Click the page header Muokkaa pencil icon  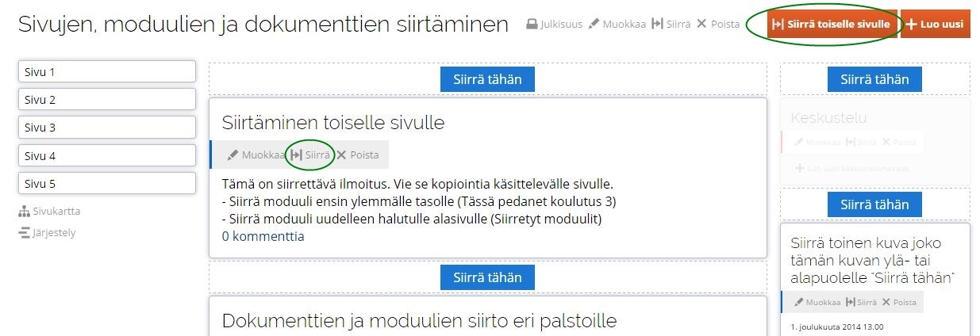click(594, 25)
